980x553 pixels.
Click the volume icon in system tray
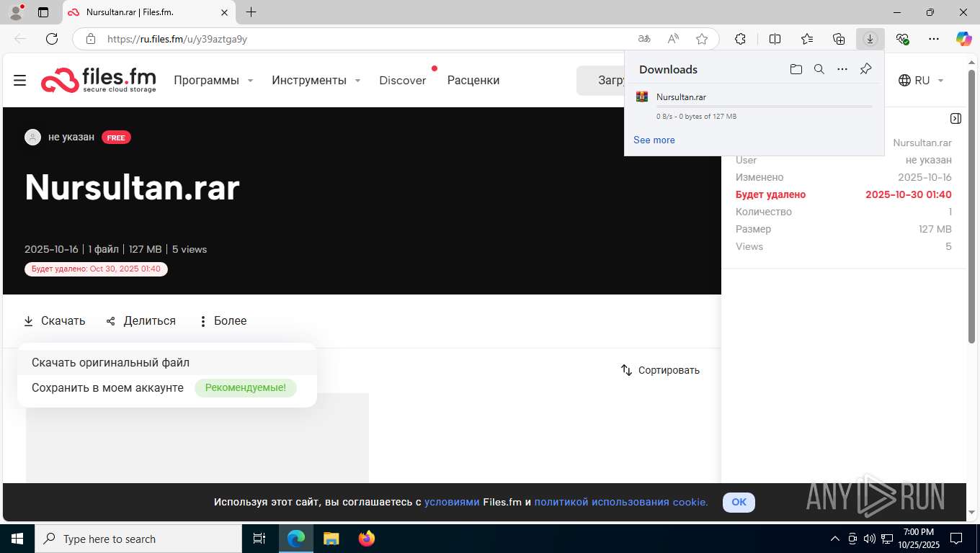[868, 539]
